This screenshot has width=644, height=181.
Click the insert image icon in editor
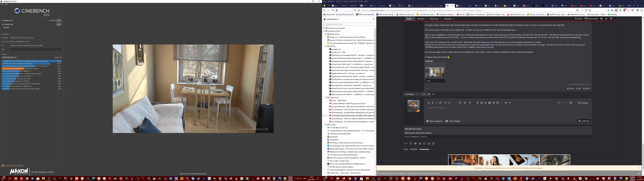(481, 103)
